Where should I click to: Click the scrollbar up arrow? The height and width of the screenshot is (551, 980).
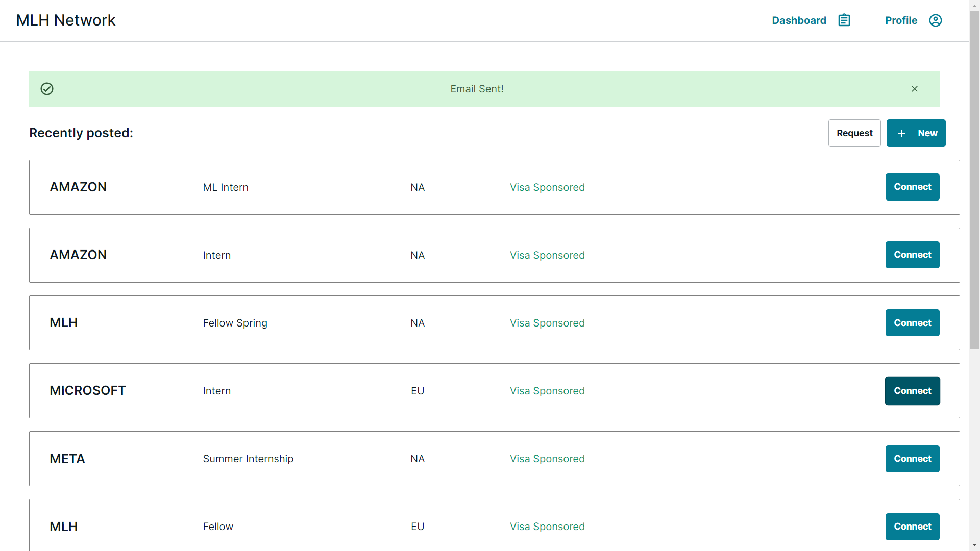point(974,5)
